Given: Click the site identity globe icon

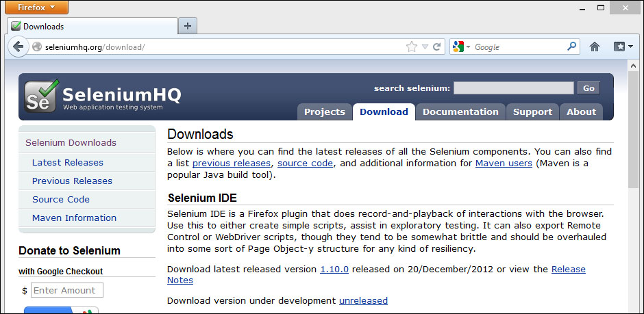Looking at the screenshot, I should [37, 47].
